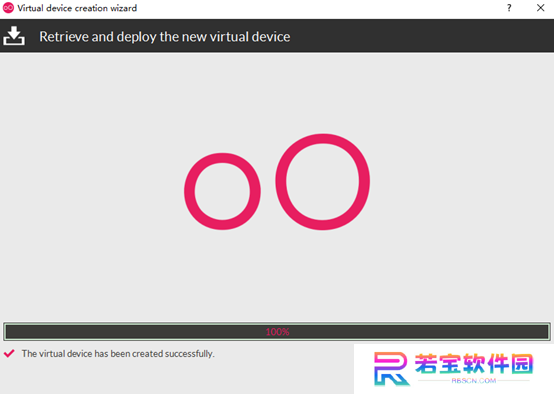Click the 若宝软件园 watermark text
This screenshot has height=394, width=554.
click(474, 364)
